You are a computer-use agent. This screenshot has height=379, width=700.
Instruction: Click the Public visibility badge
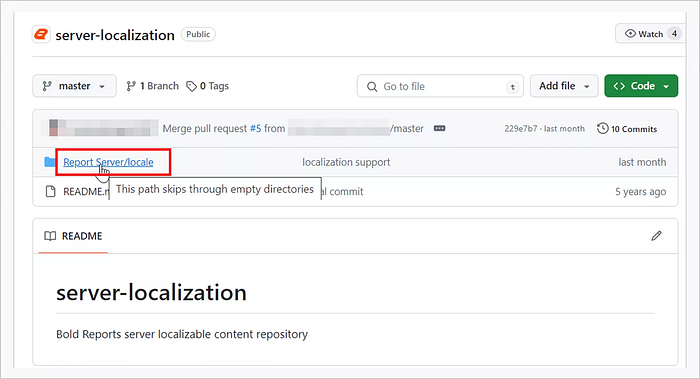tap(198, 34)
